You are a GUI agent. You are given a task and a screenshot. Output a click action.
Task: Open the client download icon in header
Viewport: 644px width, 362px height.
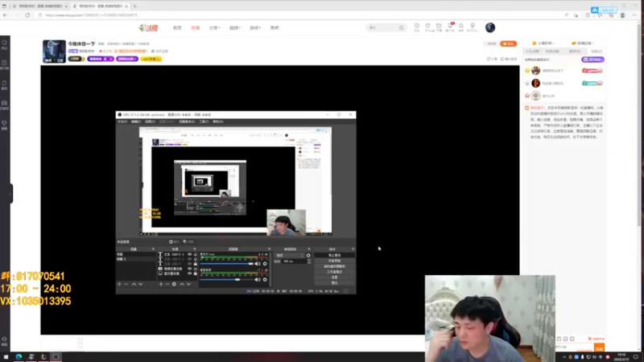click(473, 27)
